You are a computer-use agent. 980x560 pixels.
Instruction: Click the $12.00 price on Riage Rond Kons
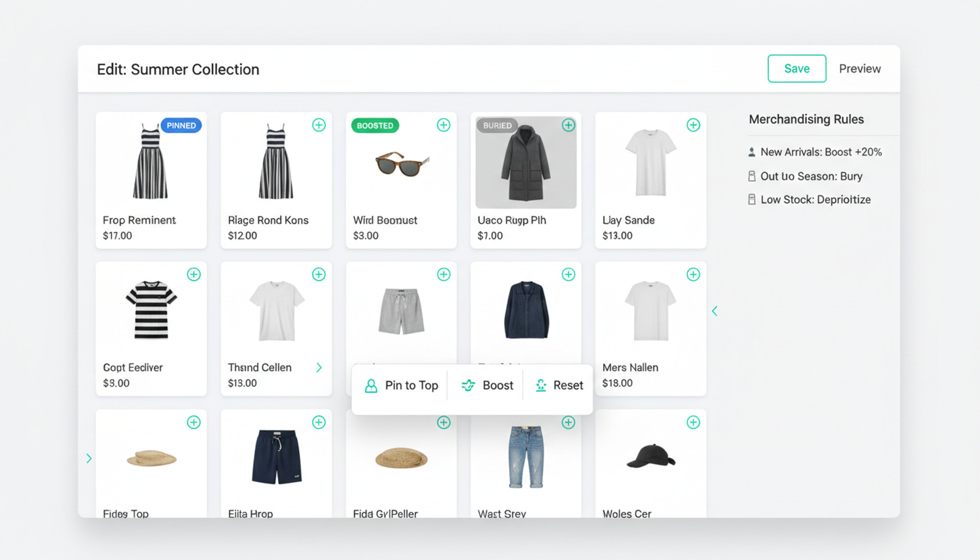242,236
